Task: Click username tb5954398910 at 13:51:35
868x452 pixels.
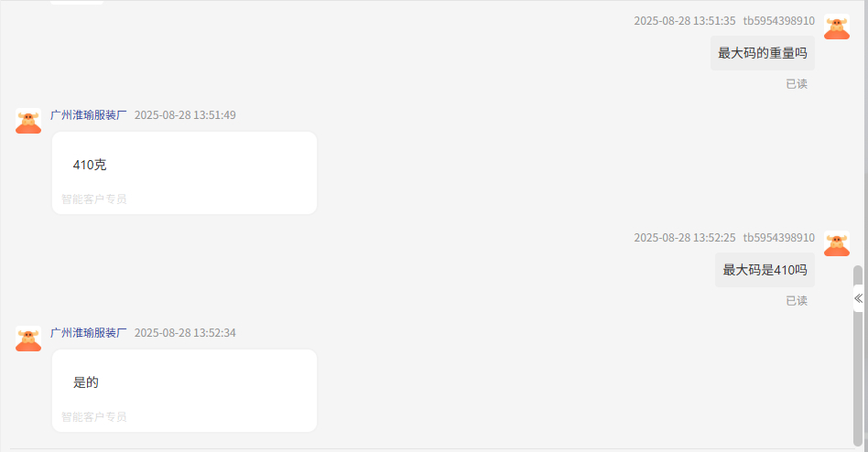Action: pyautogui.click(x=779, y=21)
